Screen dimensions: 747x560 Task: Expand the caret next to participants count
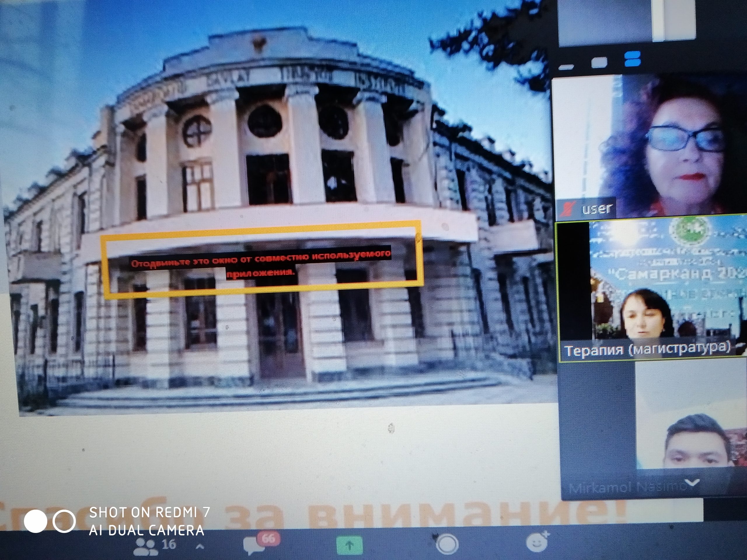pos(200,547)
